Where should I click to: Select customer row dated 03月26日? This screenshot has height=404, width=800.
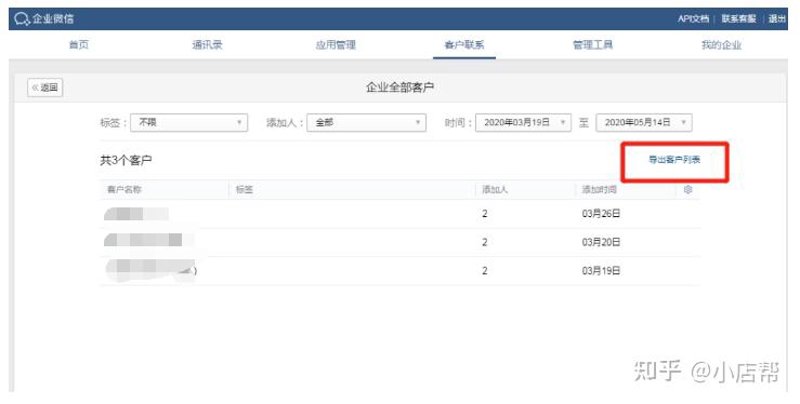(400, 214)
